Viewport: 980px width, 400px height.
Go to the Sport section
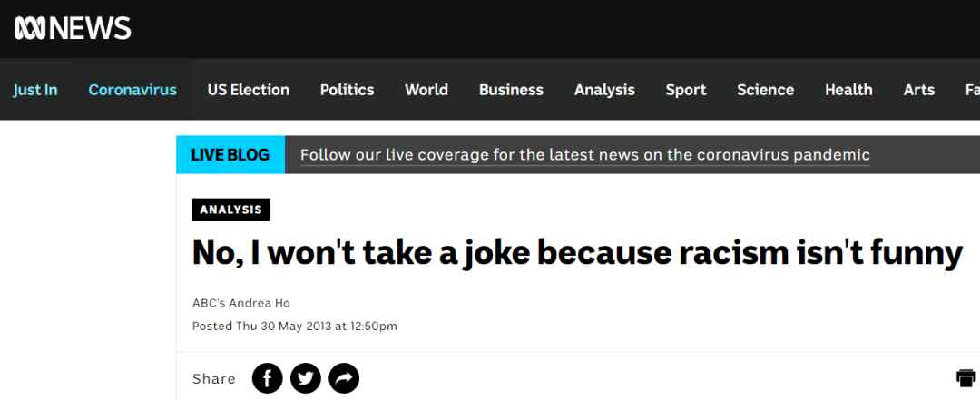pyautogui.click(x=686, y=90)
